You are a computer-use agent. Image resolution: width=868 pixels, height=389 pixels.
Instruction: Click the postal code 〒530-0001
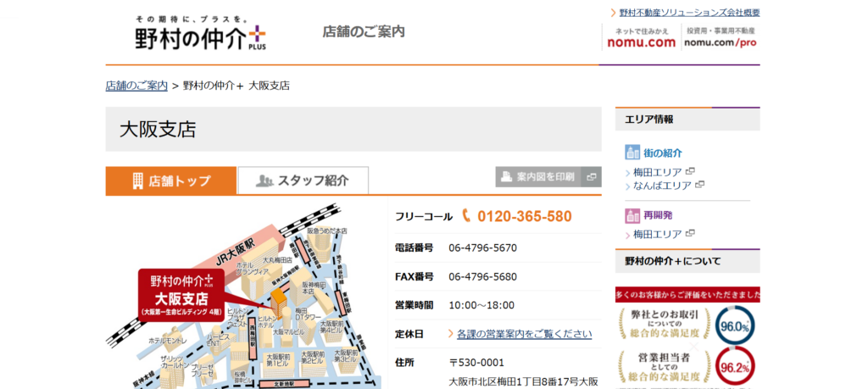tap(476, 363)
